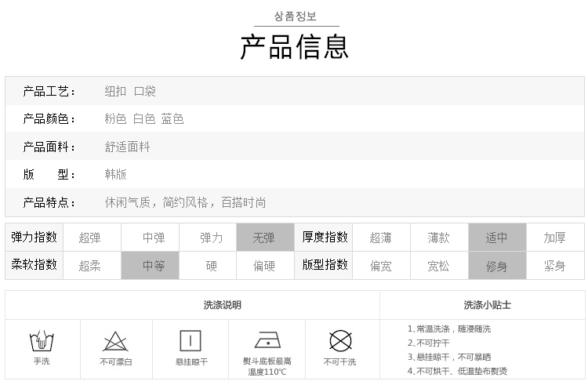Click the 粉色 白色 蓝色 color value

pyautogui.click(x=144, y=119)
